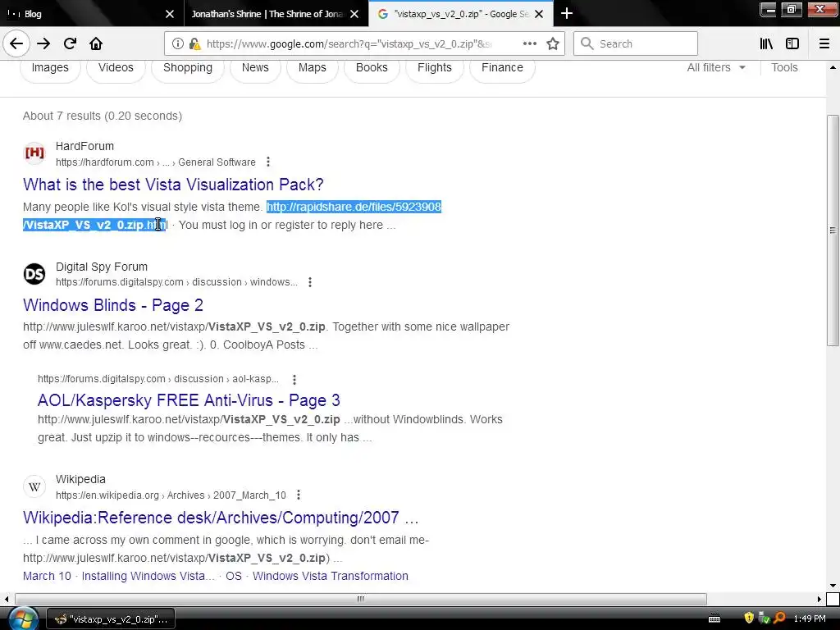
Task: Click the HardForum site favicon
Action: pos(34,153)
